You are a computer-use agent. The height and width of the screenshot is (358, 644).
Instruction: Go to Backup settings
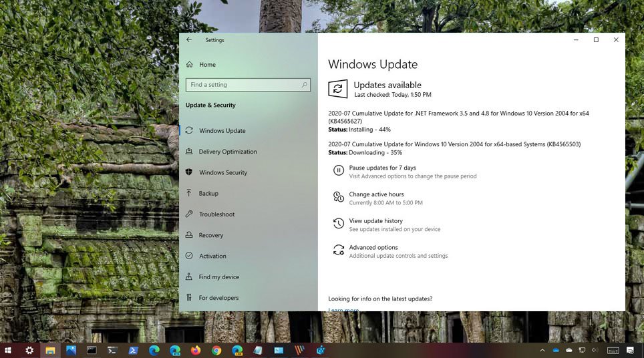tap(208, 194)
